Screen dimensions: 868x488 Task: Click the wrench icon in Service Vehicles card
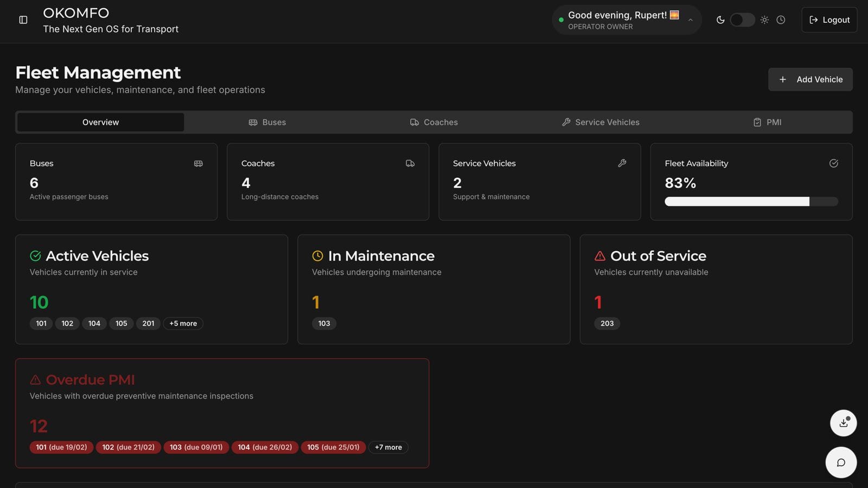tap(622, 163)
